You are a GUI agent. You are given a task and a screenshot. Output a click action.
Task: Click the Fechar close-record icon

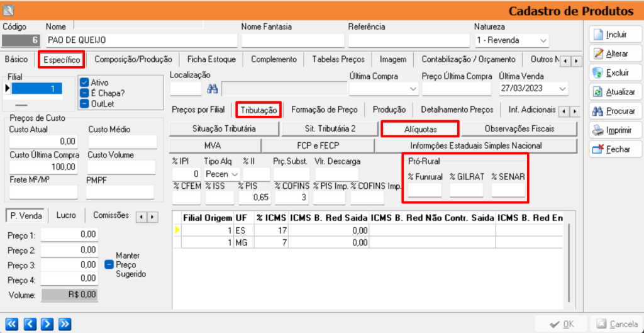click(598, 150)
